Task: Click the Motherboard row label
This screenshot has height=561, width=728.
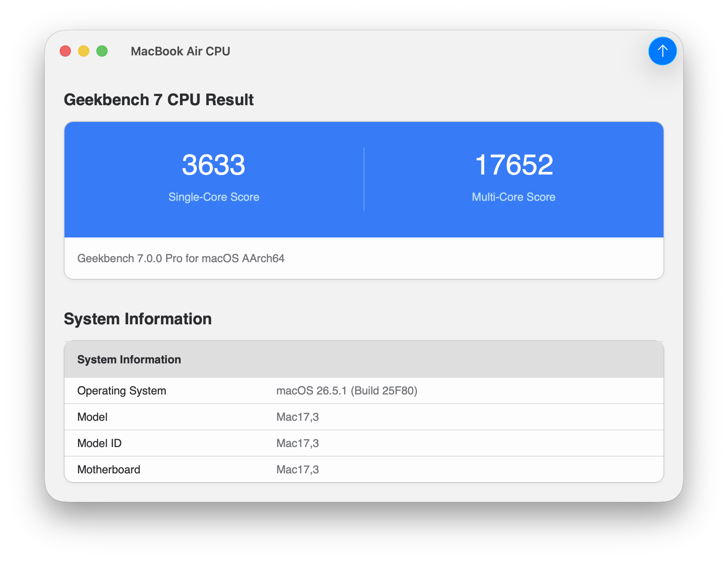Action: [109, 469]
